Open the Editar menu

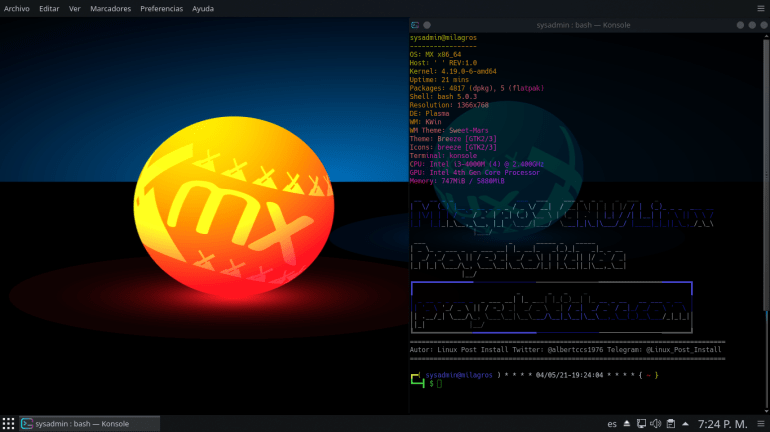tap(49, 8)
